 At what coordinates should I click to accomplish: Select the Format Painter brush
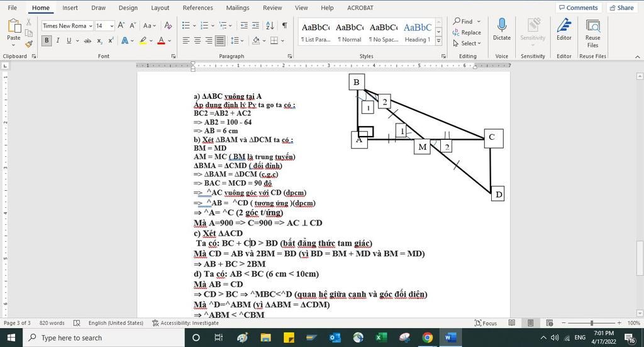(29, 44)
